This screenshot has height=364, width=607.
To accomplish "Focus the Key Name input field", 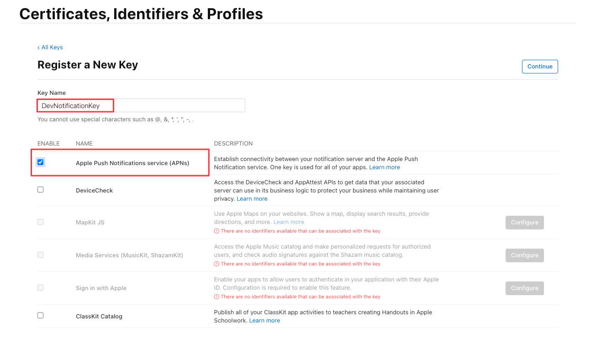I will (x=141, y=105).
